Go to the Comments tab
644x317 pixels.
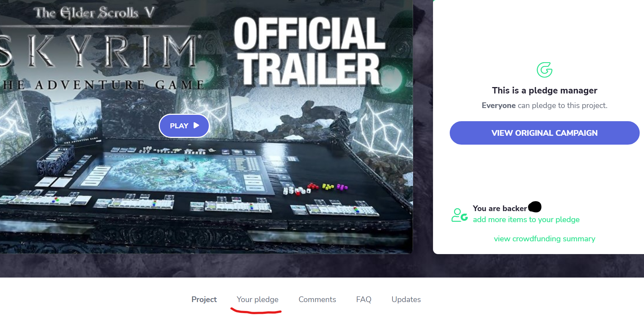click(317, 300)
